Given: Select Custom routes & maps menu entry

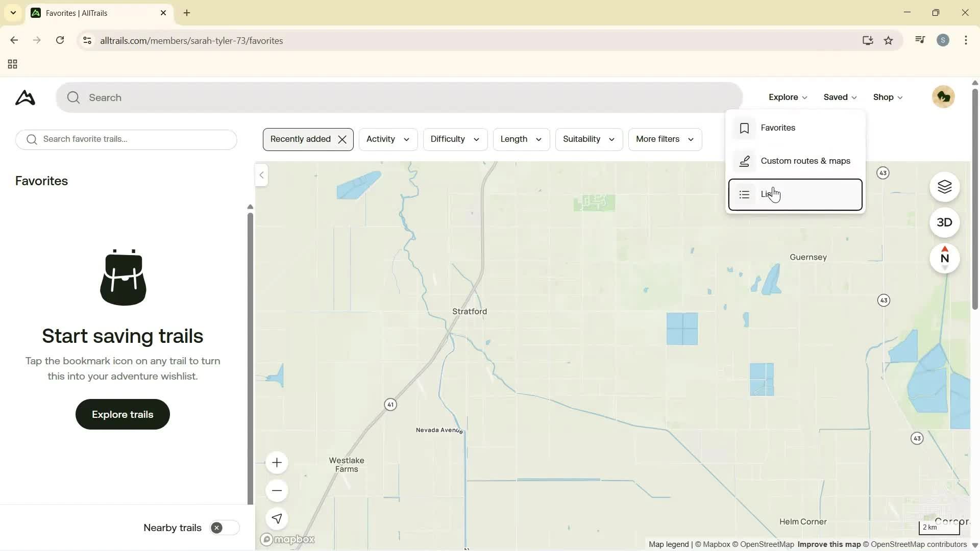Looking at the screenshot, I should click(x=805, y=161).
